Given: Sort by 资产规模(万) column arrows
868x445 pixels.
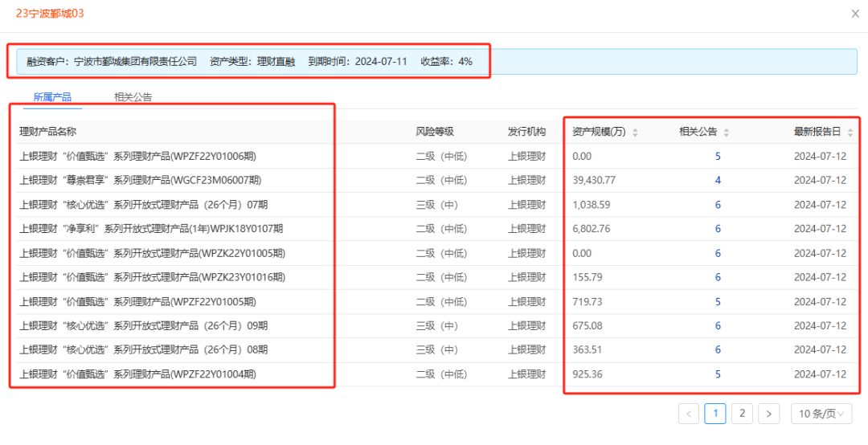Looking at the screenshot, I should click(x=635, y=133).
